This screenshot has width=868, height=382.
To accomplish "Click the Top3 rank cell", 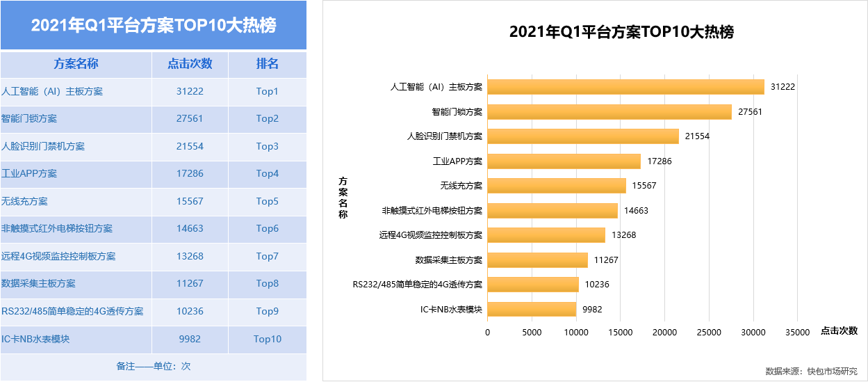I will [x=268, y=147].
